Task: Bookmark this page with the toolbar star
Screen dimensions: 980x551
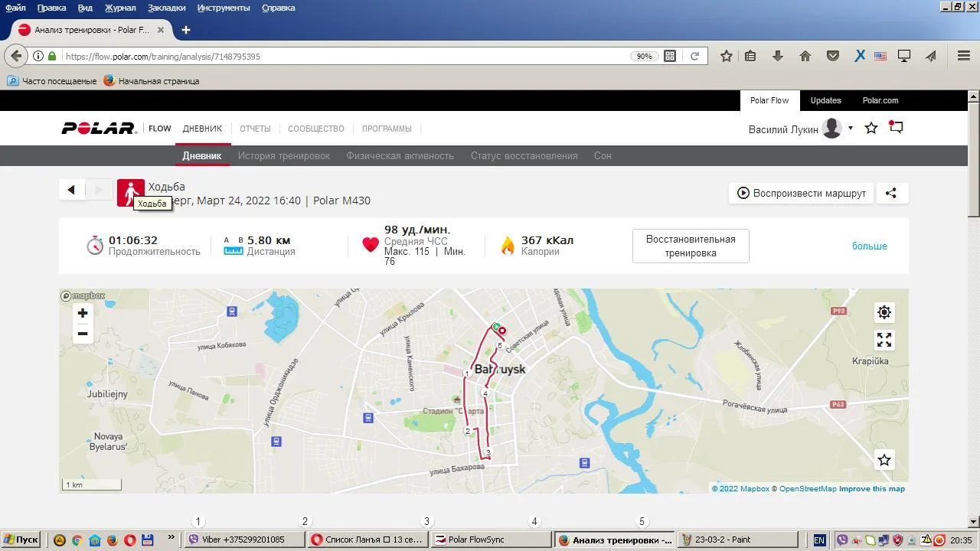Action: (727, 56)
